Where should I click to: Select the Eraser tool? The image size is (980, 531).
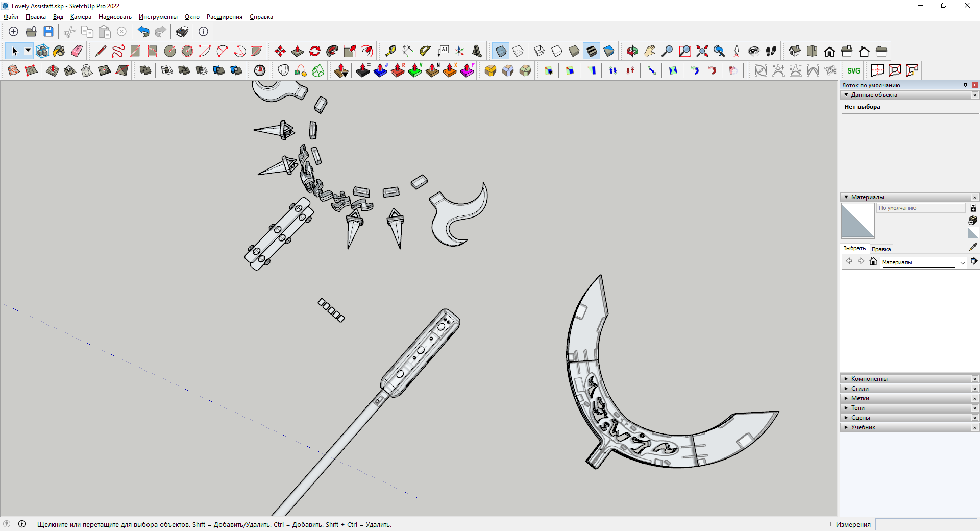(77, 51)
